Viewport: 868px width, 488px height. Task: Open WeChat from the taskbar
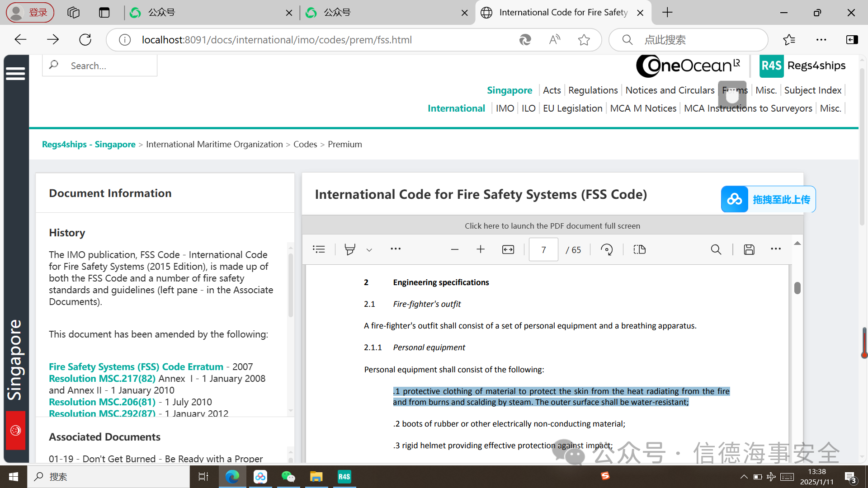[288, 477]
